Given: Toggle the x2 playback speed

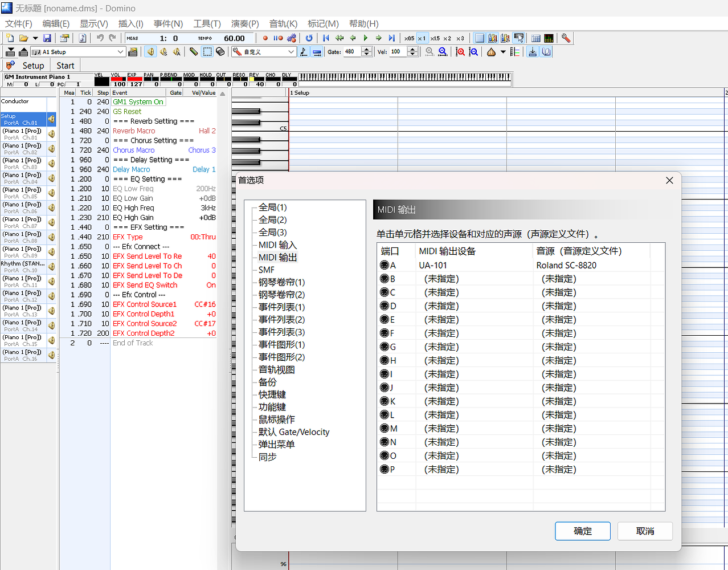Looking at the screenshot, I should [x=447, y=38].
